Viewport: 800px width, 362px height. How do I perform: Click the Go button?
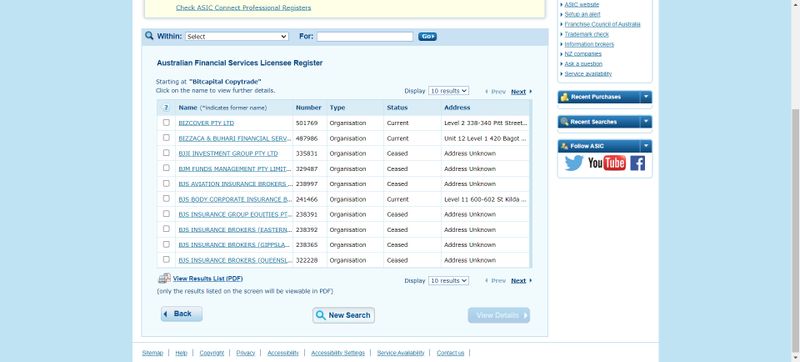[427, 37]
